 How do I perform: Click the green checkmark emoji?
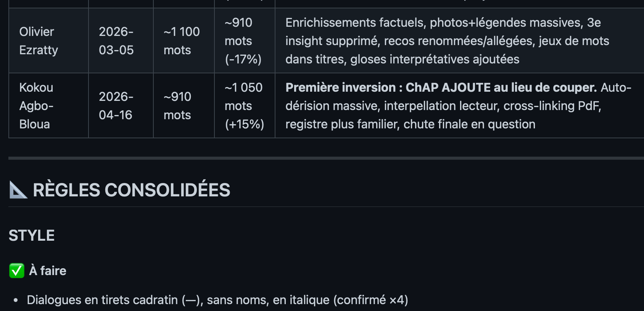point(17,271)
